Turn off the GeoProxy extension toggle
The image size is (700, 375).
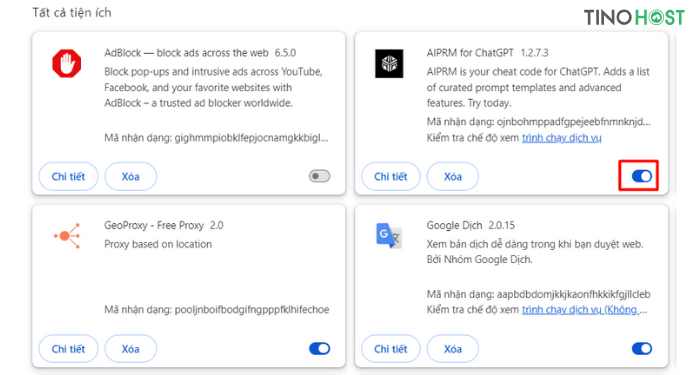320,348
